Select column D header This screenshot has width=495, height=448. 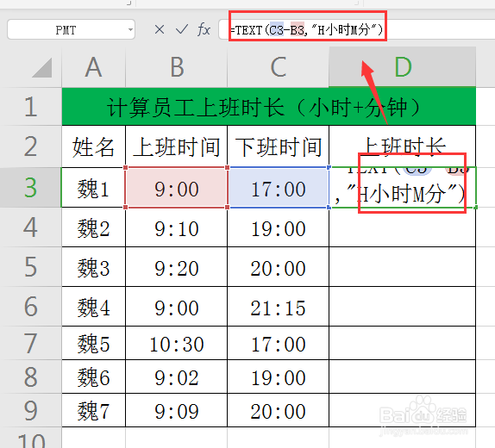pos(402,67)
